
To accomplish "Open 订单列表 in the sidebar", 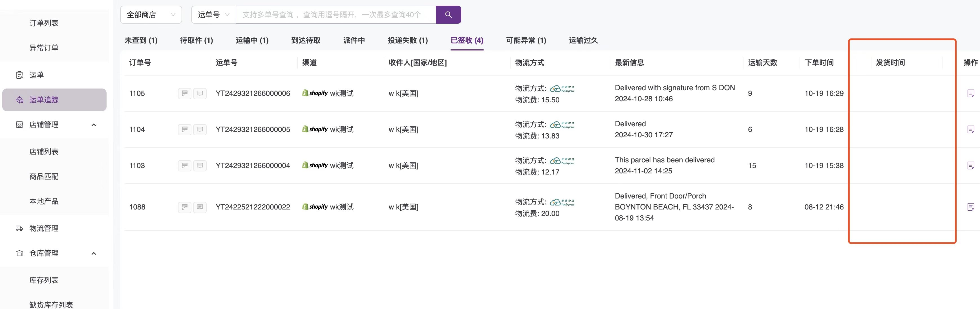I will coord(44,23).
